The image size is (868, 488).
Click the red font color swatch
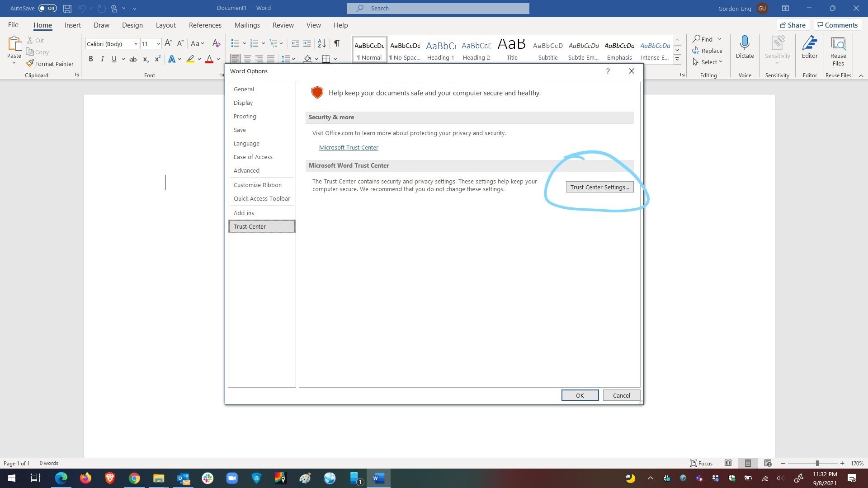click(x=209, y=59)
